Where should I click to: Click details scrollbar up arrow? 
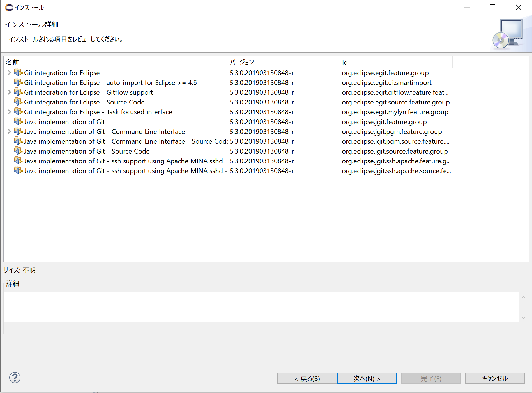point(524,297)
